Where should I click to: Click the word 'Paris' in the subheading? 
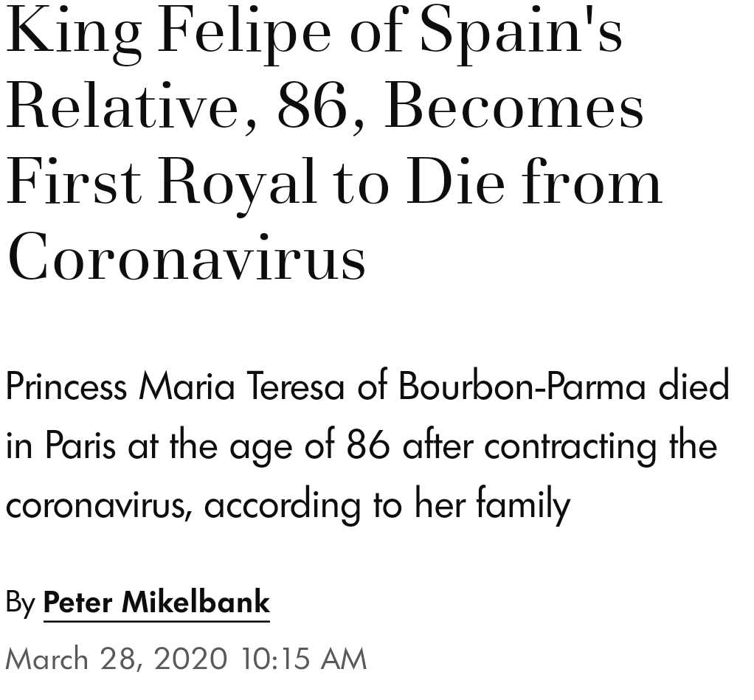coord(80,446)
